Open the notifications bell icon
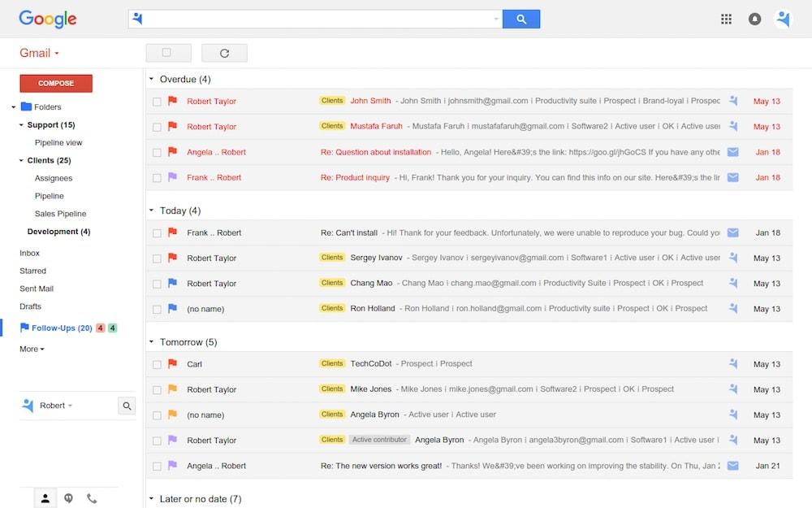This screenshot has width=812, height=508. click(x=754, y=18)
